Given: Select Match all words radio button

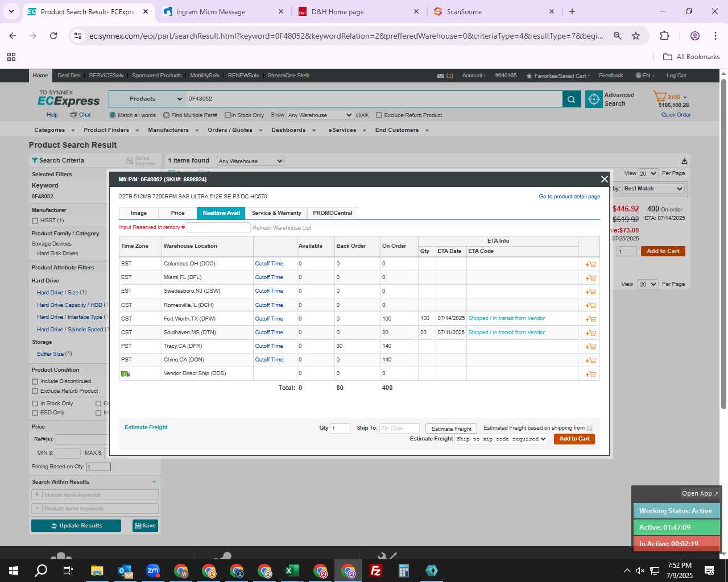Looking at the screenshot, I should pos(113,115).
